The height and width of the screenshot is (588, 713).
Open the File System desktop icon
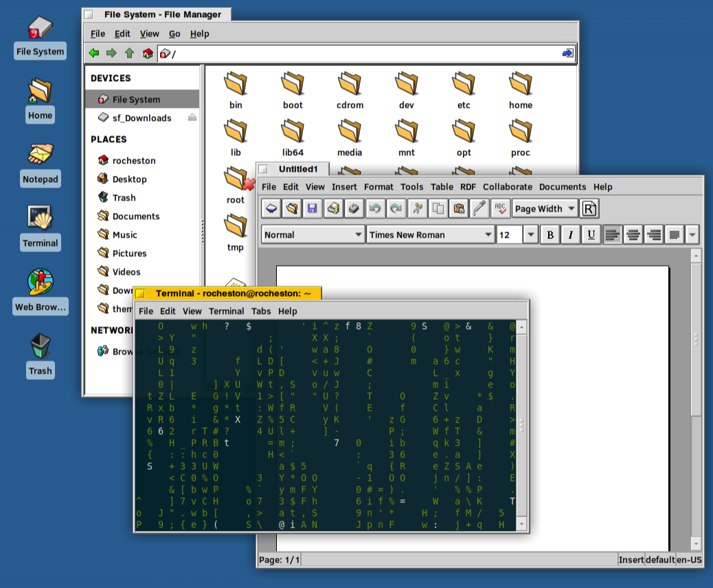click(40, 37)
